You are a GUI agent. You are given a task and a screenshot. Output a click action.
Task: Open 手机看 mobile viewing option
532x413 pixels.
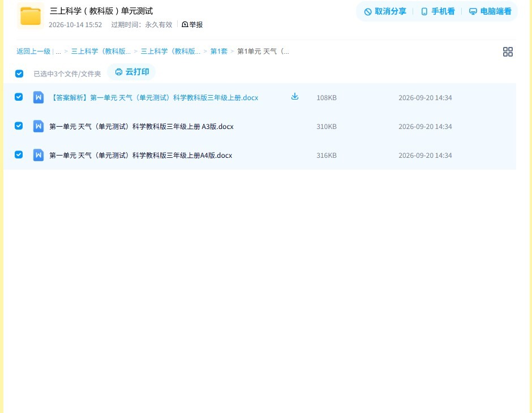[x=437, y=11]
